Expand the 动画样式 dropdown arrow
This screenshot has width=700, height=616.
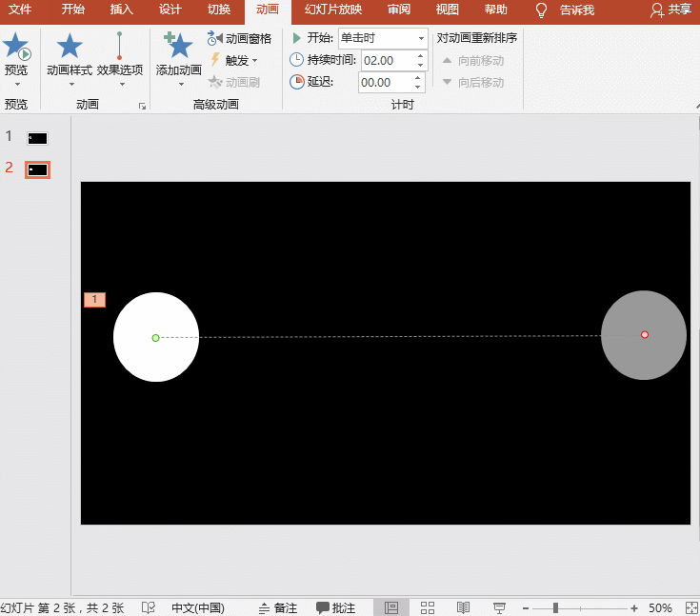(71, 85)
